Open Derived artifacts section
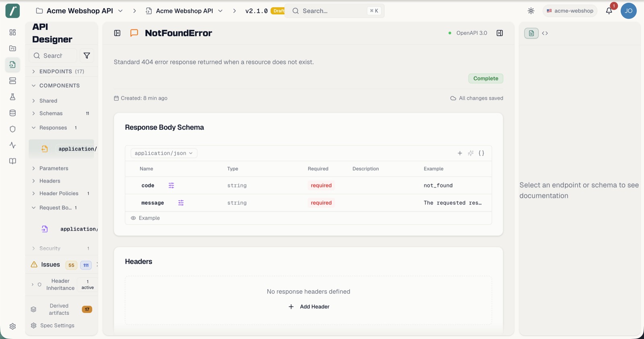This screenshot has width=644, height=339. [62, 310]
